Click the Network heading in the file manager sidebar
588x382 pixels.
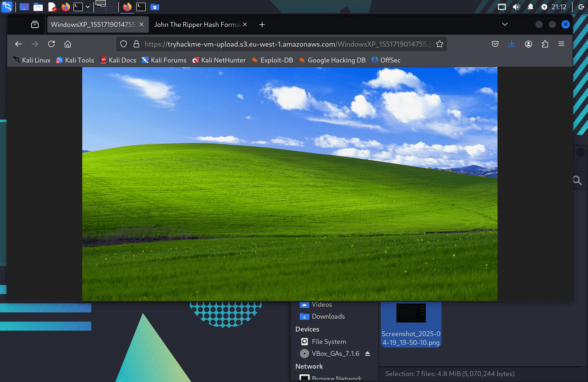(309, 366)
